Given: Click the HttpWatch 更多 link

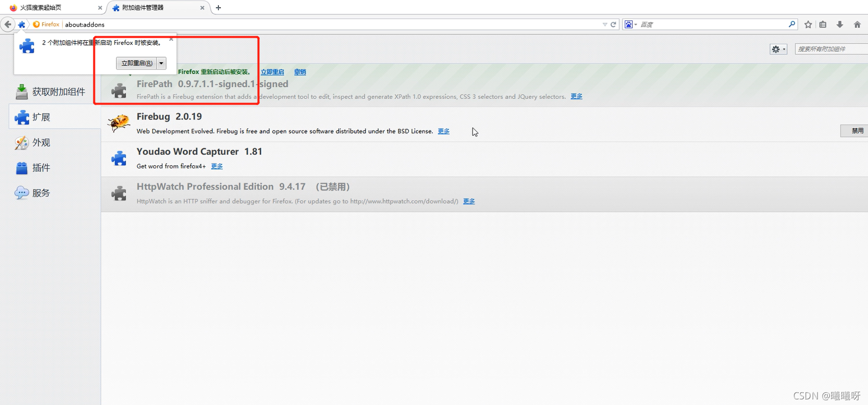Looking at the screenshot, I should tap(469, 201).
